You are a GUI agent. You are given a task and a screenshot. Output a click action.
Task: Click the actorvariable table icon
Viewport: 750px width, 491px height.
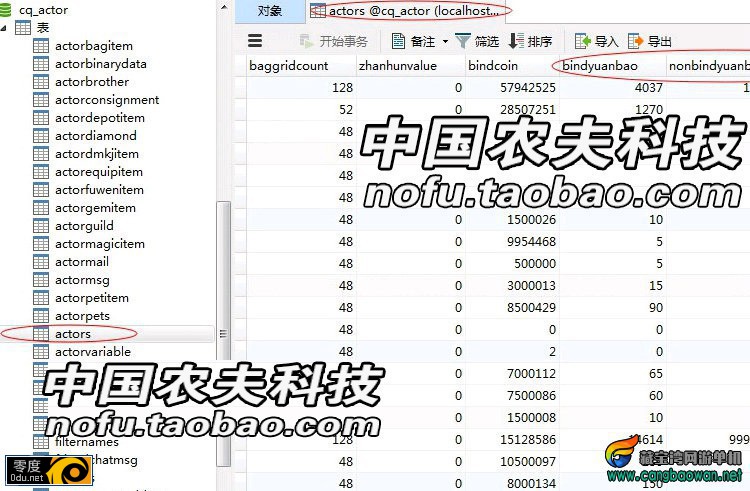pyautogui.click(x=41, y=352)
